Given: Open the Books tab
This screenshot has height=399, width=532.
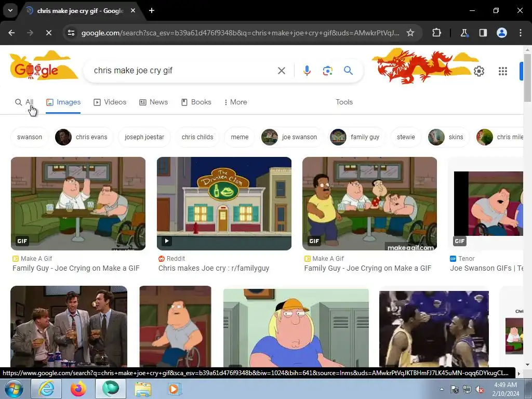Looking at the screenshot, I should coord(196,102).
